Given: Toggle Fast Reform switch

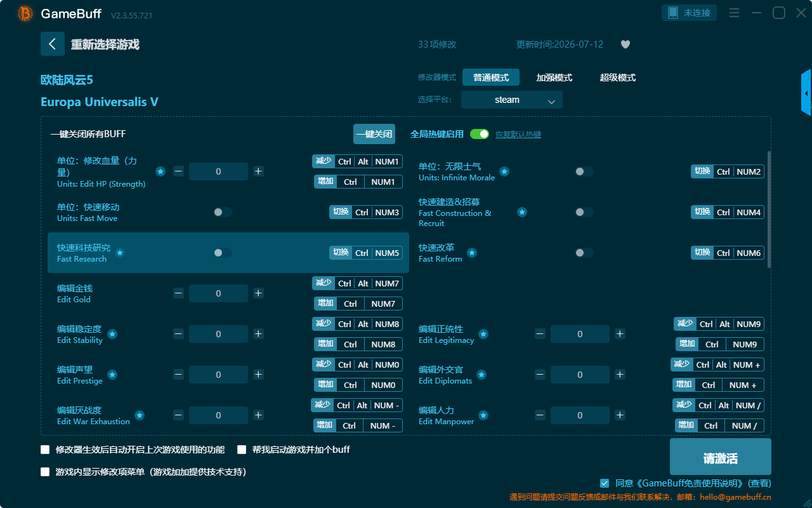Looking at the screenshot, I should pos(584,253).
